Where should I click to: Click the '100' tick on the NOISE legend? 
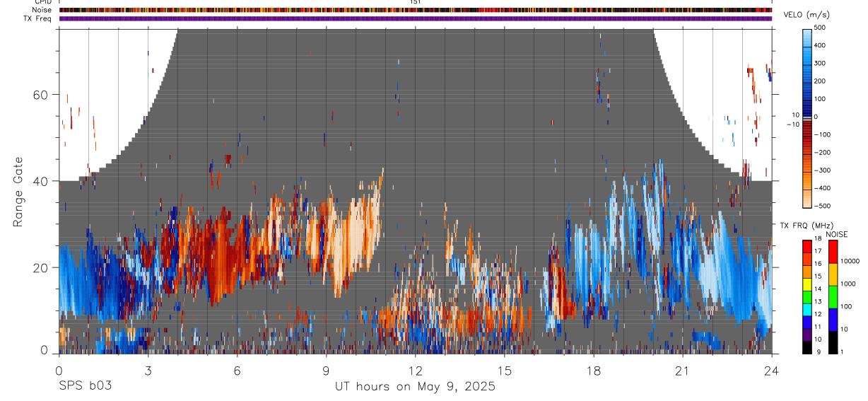848,306
